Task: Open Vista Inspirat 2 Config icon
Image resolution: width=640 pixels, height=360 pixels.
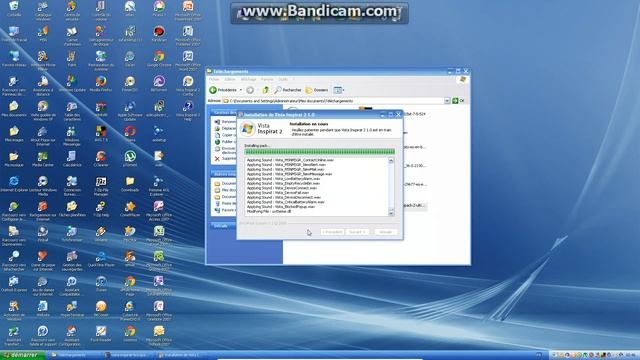Action: click(188, 86)
